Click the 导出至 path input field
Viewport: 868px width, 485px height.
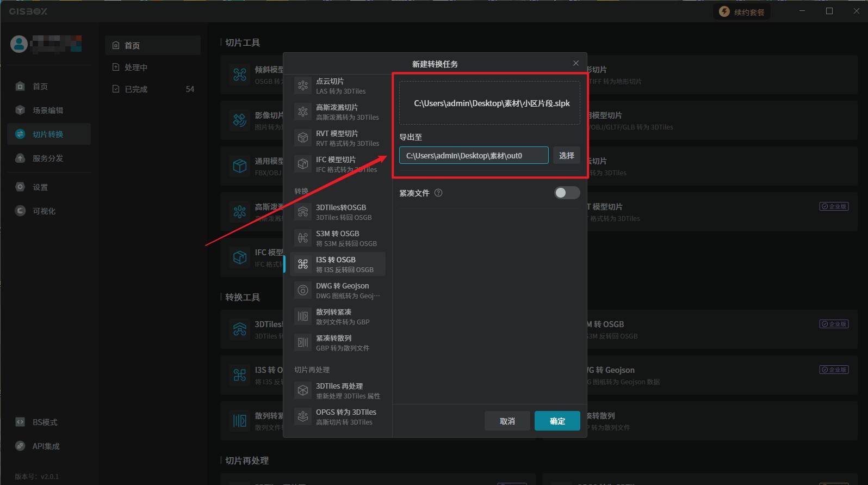(473, 155)
